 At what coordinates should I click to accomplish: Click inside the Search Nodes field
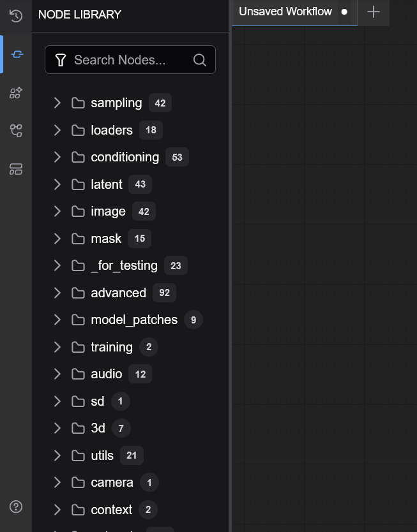[128, 59]
